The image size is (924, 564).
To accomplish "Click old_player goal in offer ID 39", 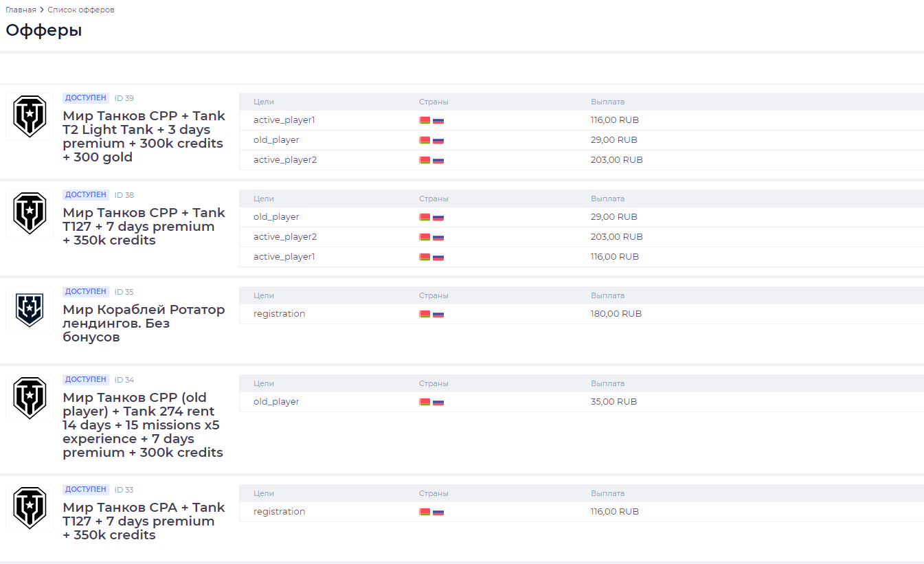I will click(276, 140).
